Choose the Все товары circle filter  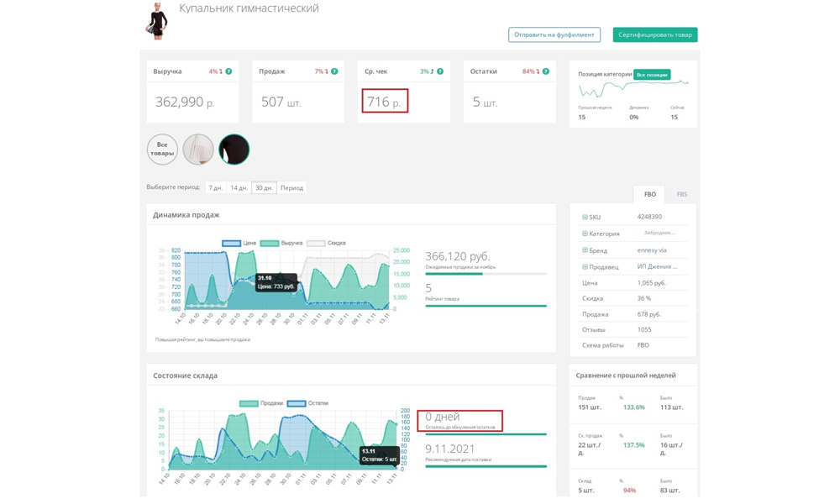(x=162, y=150)
